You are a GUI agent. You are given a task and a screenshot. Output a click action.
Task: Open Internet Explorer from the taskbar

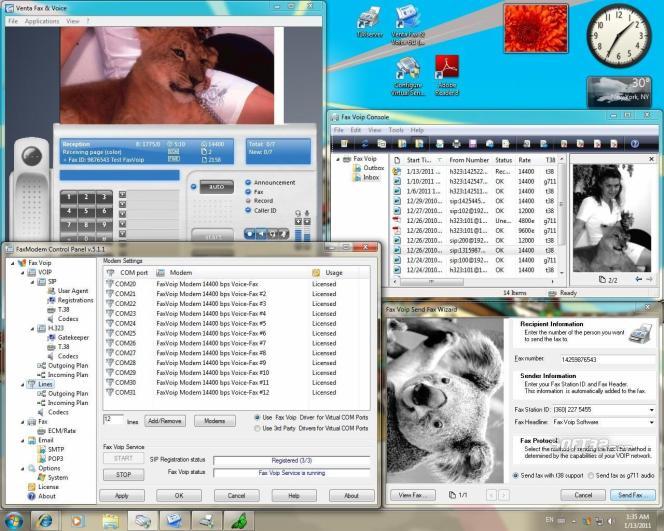45,521
